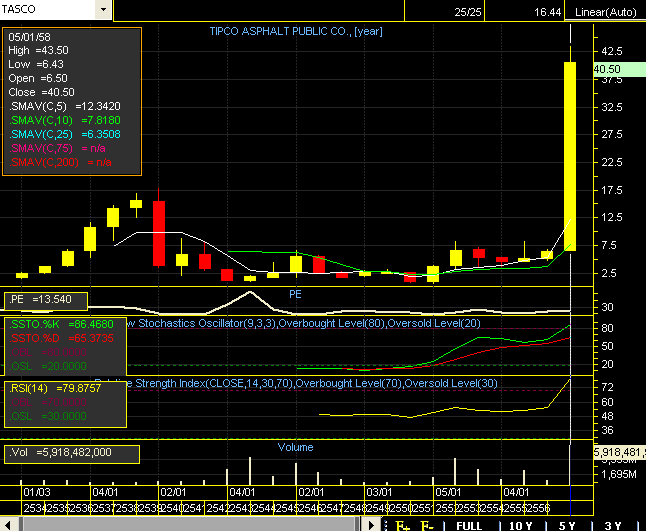
Task: Select the 10 Y time range
Action: pos(520,526)
